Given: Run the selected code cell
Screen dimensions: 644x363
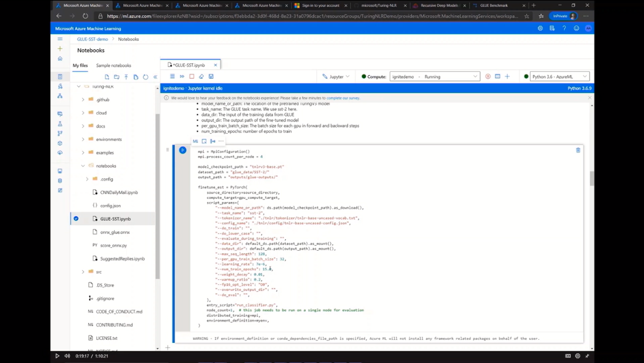Looking at the screenshot, I should click(183, 150).
